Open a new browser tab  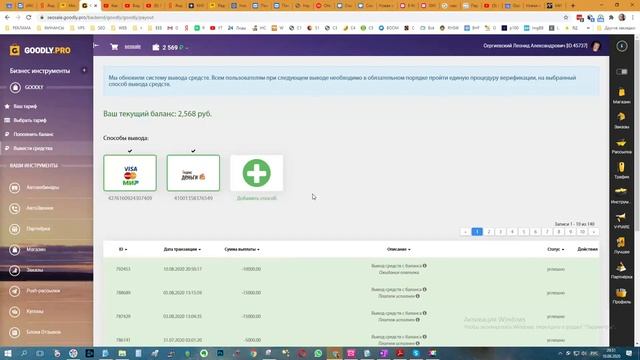573,6
